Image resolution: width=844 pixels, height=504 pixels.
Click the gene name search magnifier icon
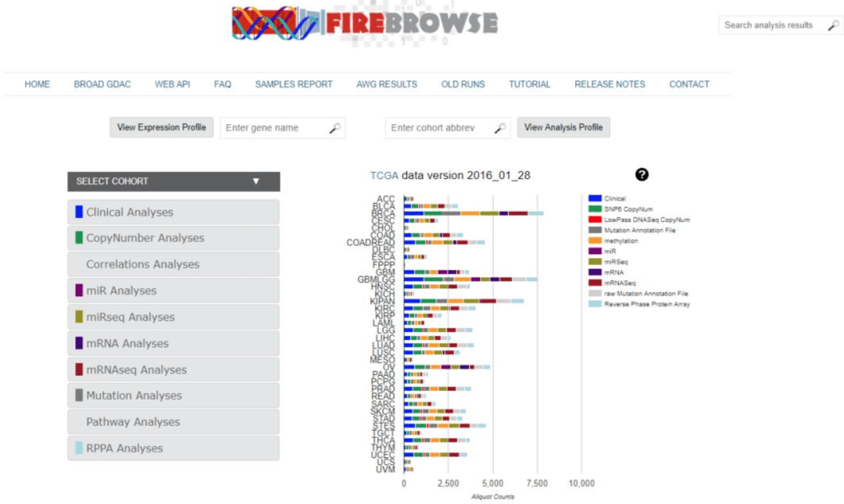click(x=334, y=128)
